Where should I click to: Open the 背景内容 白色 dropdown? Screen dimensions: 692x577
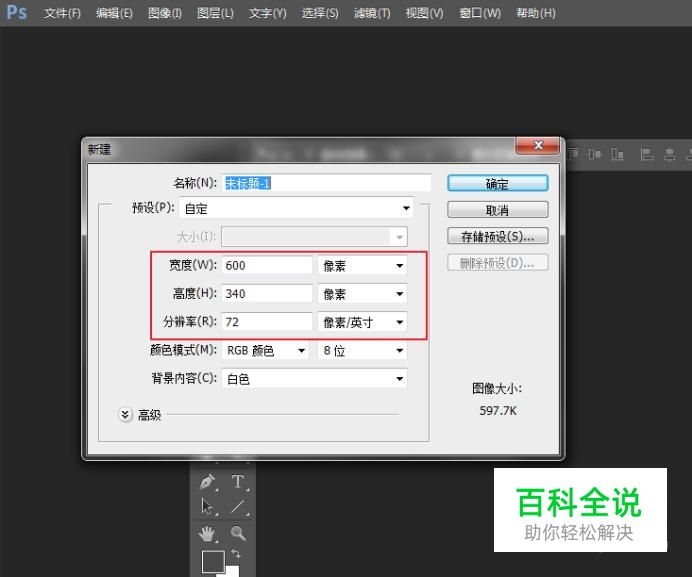314,379
